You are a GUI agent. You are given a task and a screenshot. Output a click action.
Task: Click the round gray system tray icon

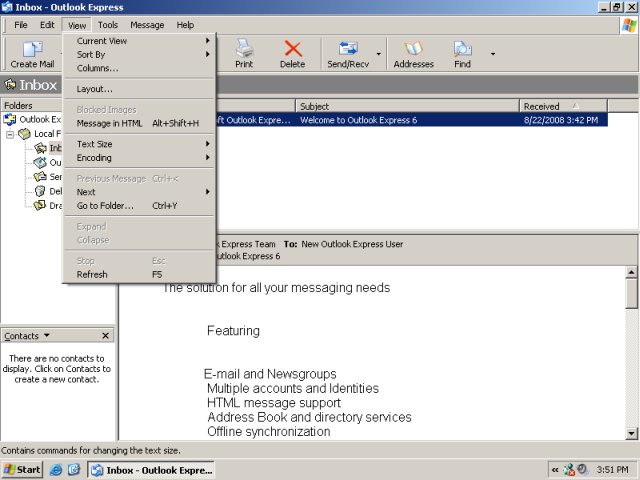[582, 469]
